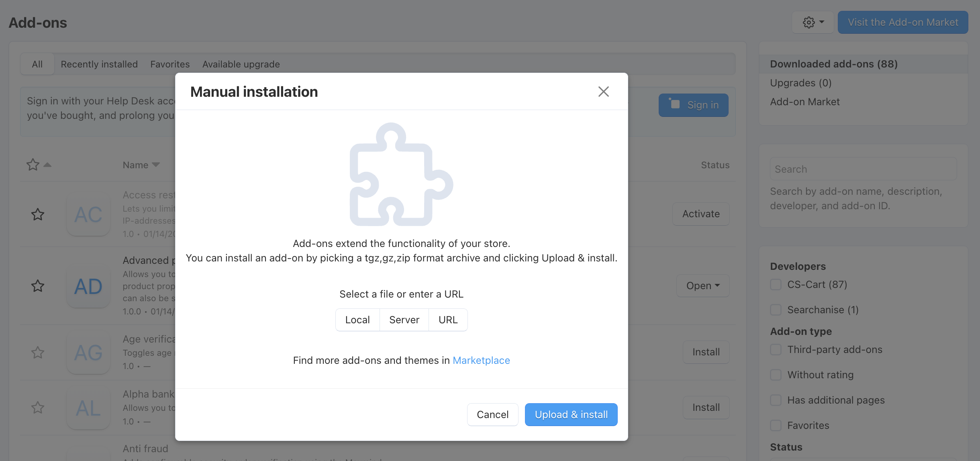
Task: Expand the Open button dropdown
Action: (x=703, y=286)
